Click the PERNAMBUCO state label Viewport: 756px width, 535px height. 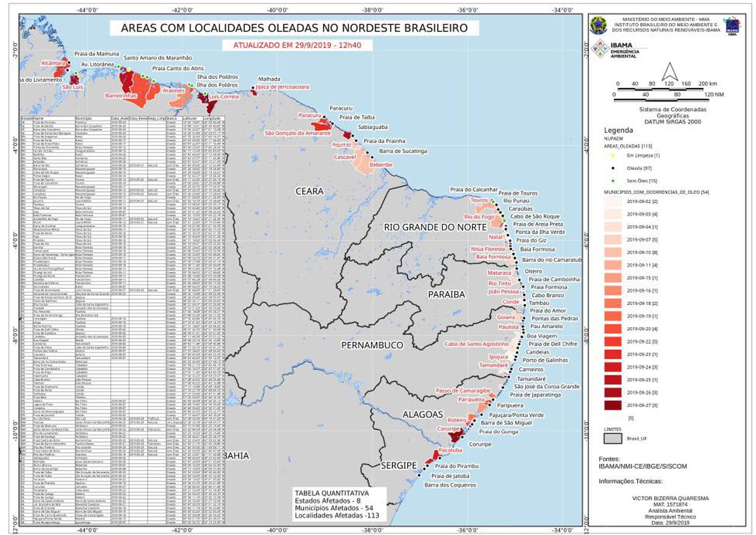coord(372,345)
